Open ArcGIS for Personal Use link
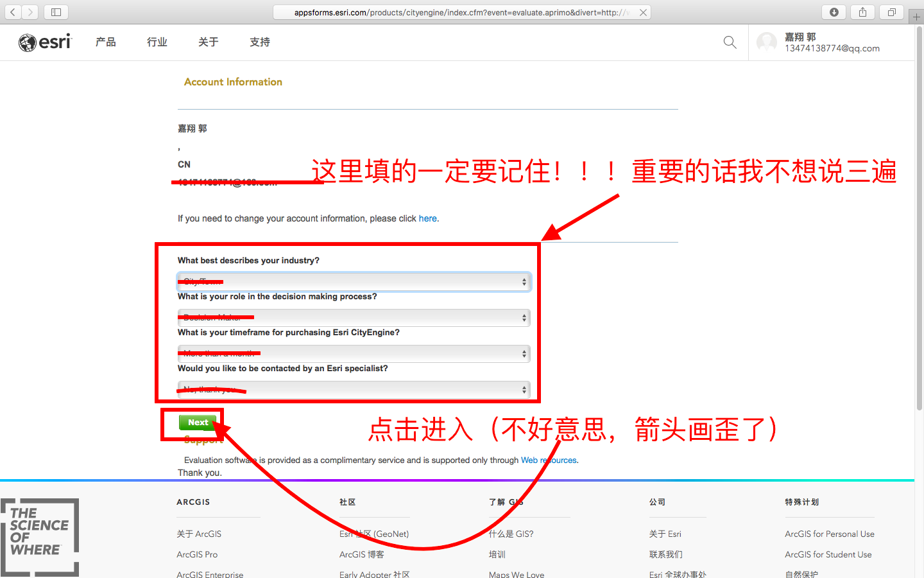Viewport: 924px width, 578px height. pos(830,534)
